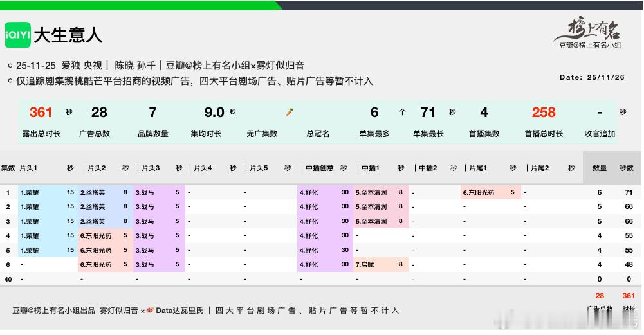
Task: Click the footer text 豆瓣@榜上有名小组出品
Action: 54,311
